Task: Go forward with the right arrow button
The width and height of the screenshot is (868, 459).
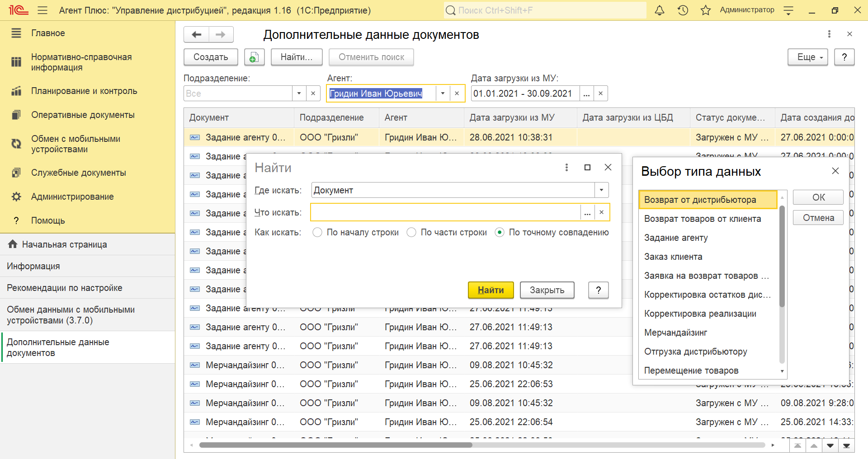Action: coord(221,34)
